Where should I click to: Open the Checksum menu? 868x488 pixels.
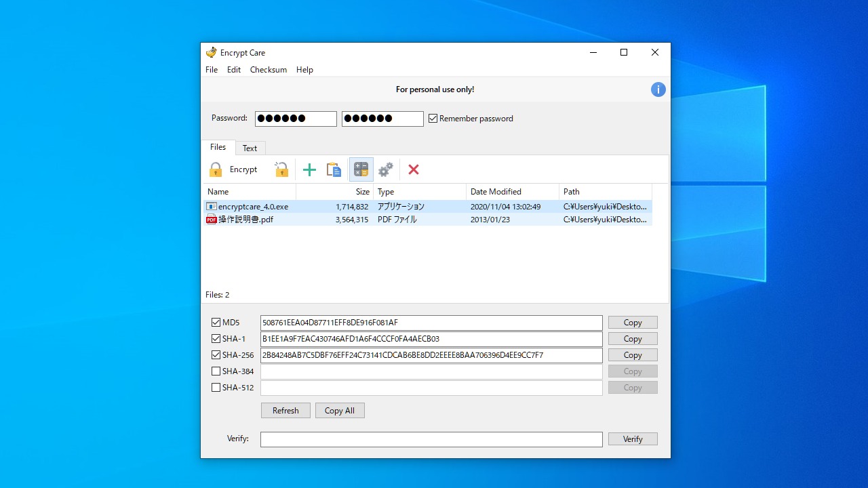[269, 70]
